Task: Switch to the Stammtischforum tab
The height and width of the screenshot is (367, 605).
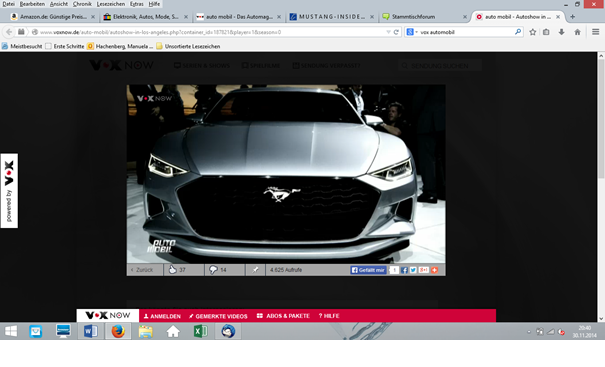Action: [x=425, y=17]
